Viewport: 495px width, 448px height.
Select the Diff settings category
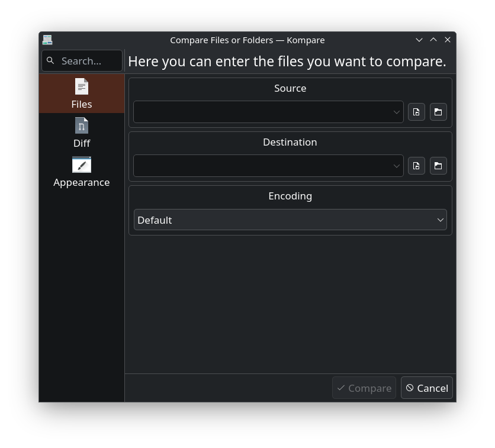81,133
